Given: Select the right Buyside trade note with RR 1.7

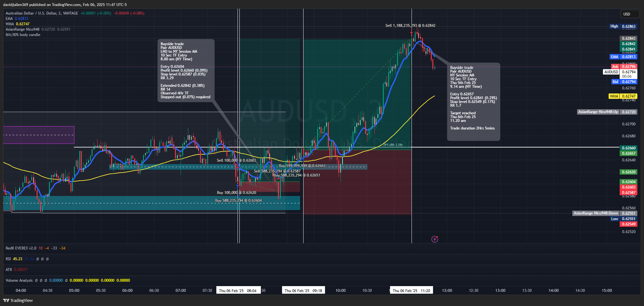Looking at the screenshot, I should (473, 102).
